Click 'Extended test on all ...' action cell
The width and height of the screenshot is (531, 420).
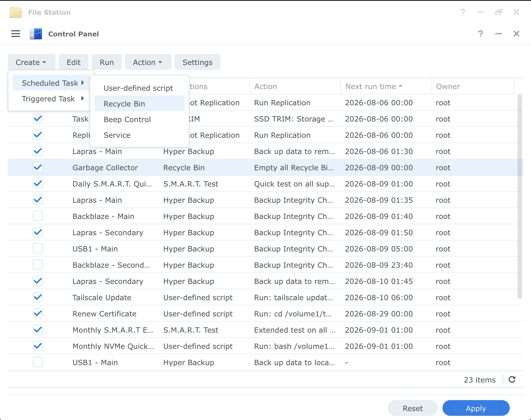point(295,330)
